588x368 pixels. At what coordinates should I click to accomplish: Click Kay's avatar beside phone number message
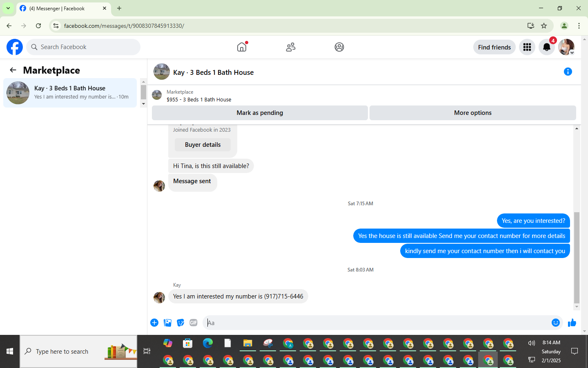click(x=159, y=297)
